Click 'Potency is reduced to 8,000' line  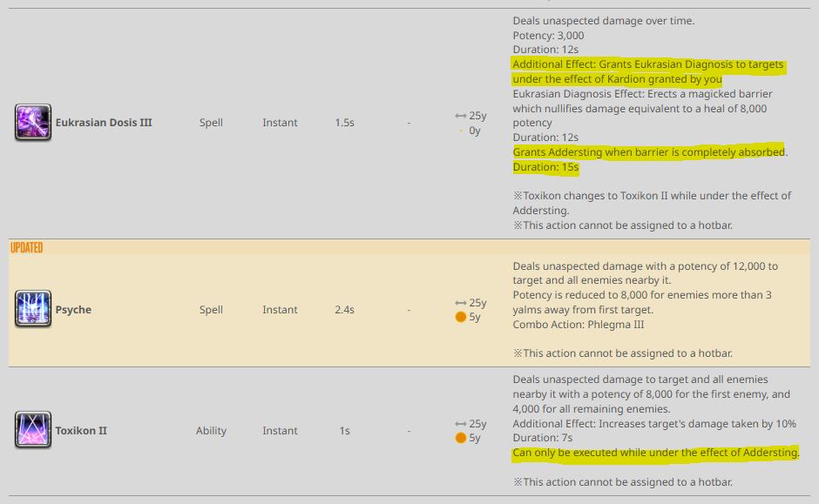tap(642, 302)
